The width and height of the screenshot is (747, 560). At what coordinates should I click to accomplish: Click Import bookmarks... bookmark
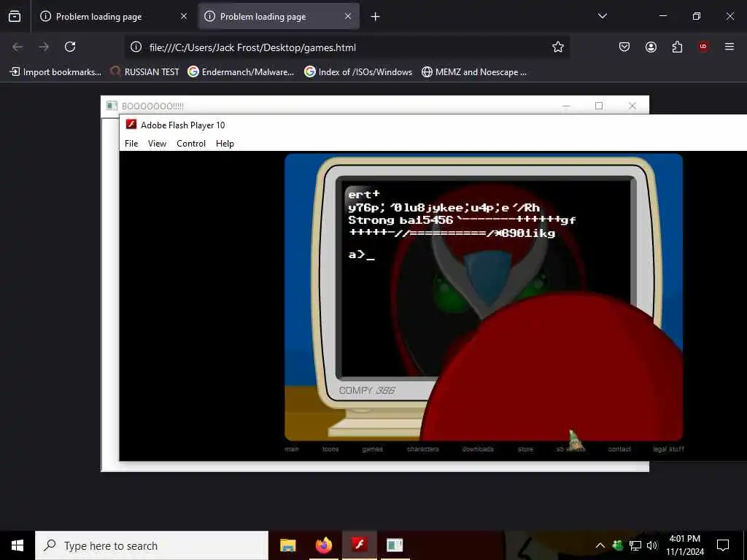coord(55,72)
